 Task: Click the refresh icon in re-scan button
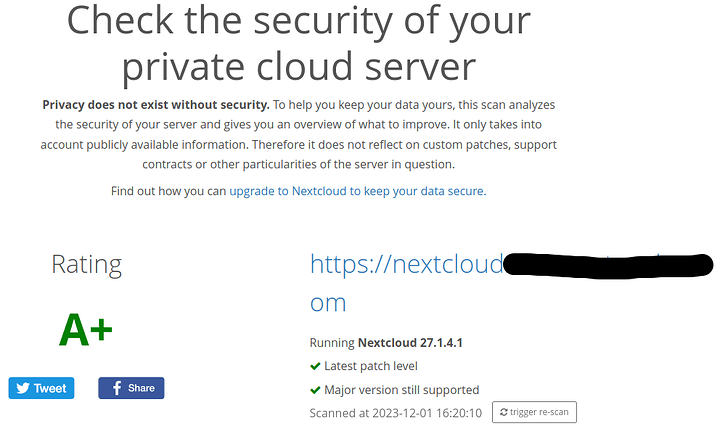pos(504,412)
